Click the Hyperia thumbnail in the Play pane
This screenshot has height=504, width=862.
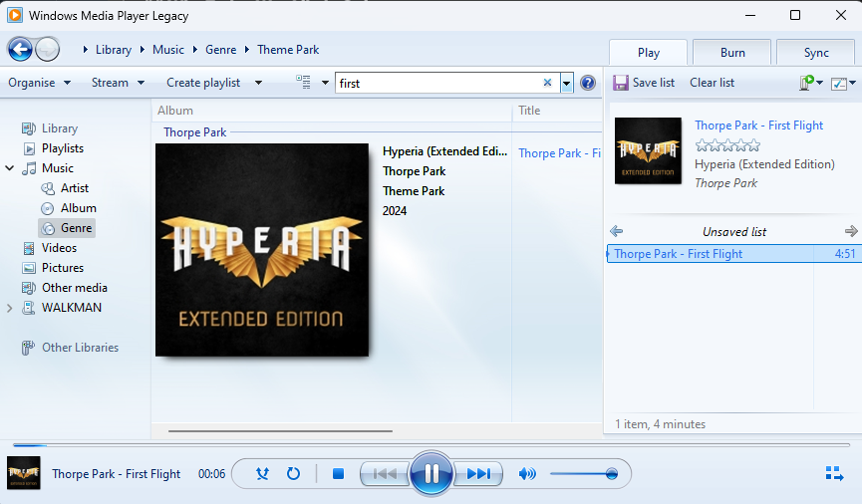[648, 150]
